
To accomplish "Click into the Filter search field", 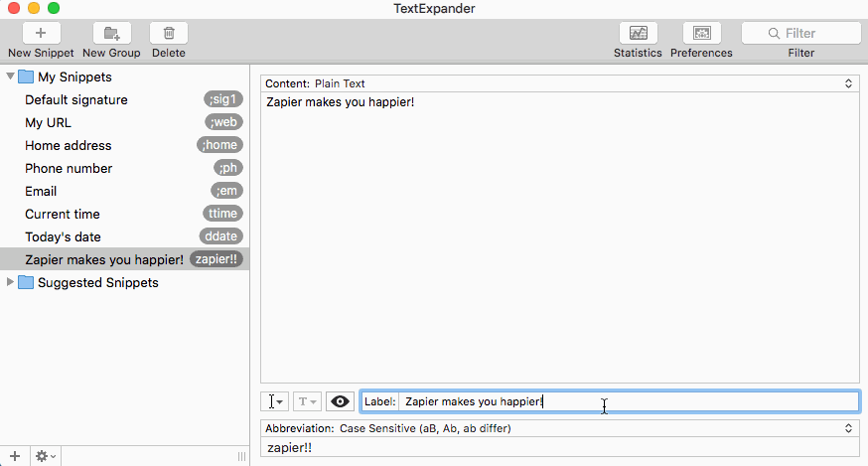I will pos(801,33).
